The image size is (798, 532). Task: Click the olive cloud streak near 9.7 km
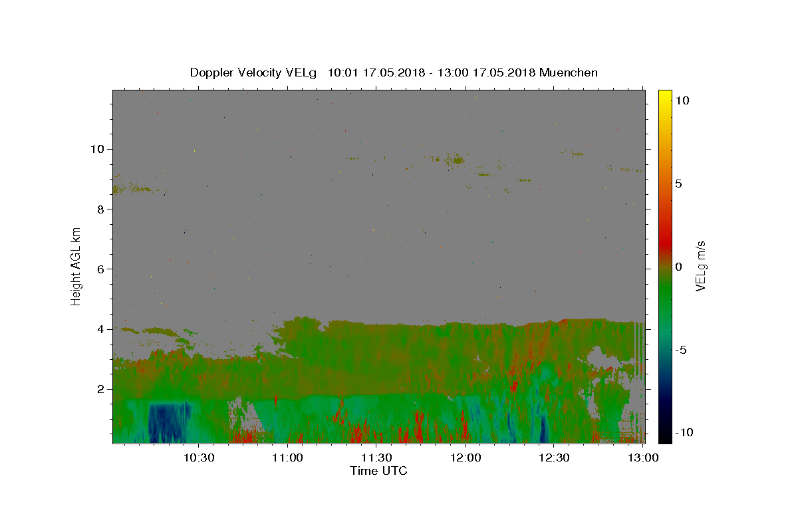tap(456, 159)
